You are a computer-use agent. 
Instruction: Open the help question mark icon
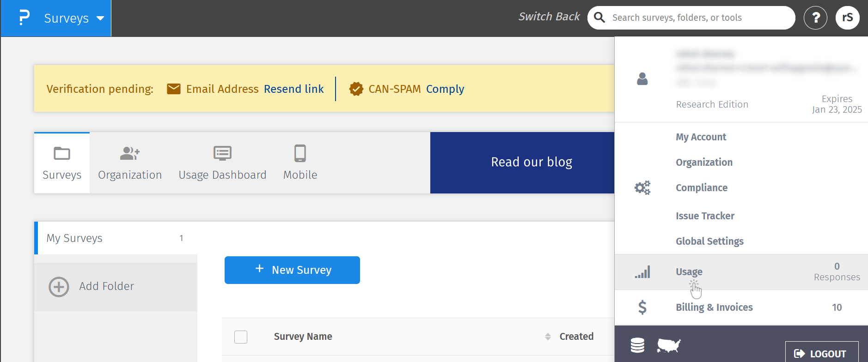click(815, 18)
